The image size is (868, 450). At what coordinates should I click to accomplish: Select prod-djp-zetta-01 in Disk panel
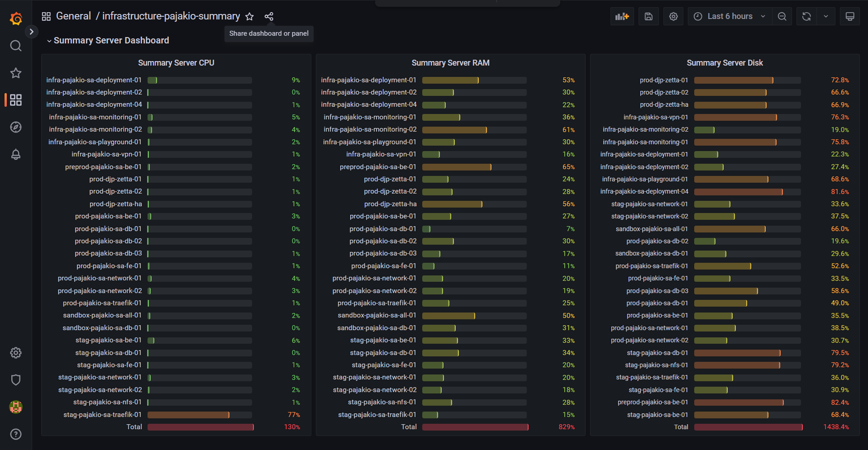tap(664, 80)
